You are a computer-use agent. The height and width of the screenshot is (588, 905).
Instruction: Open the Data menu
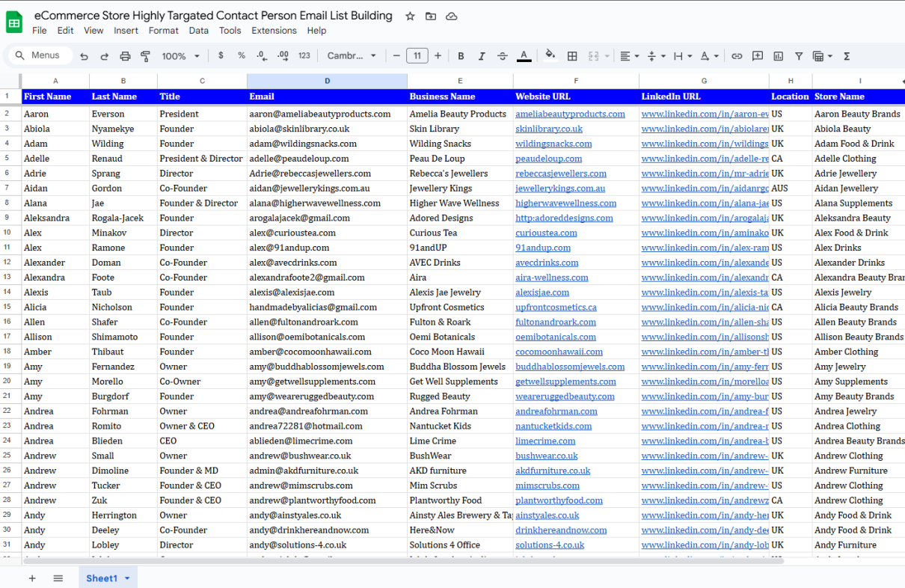(x=199, y=31)
